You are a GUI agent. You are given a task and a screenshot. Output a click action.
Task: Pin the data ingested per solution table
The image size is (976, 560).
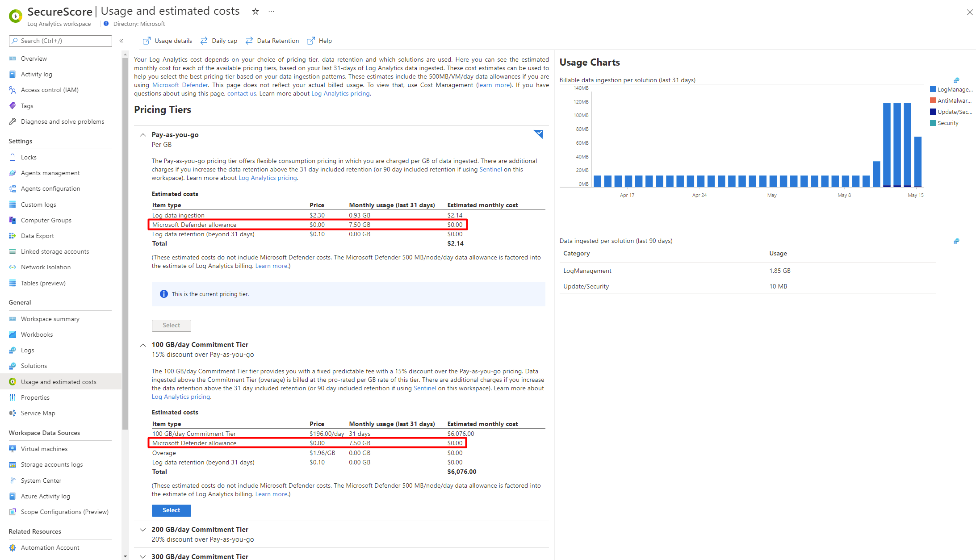click(956, 241)
